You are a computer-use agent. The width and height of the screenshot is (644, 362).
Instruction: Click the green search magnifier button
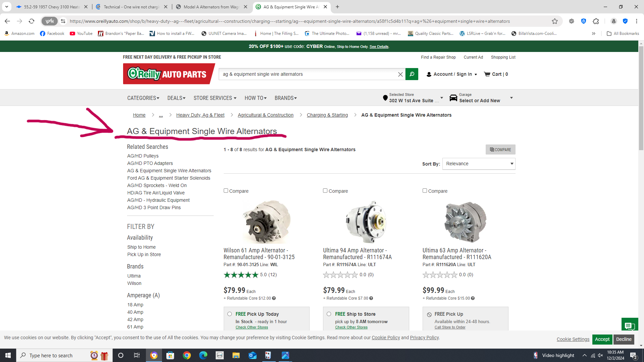point(412,74)
